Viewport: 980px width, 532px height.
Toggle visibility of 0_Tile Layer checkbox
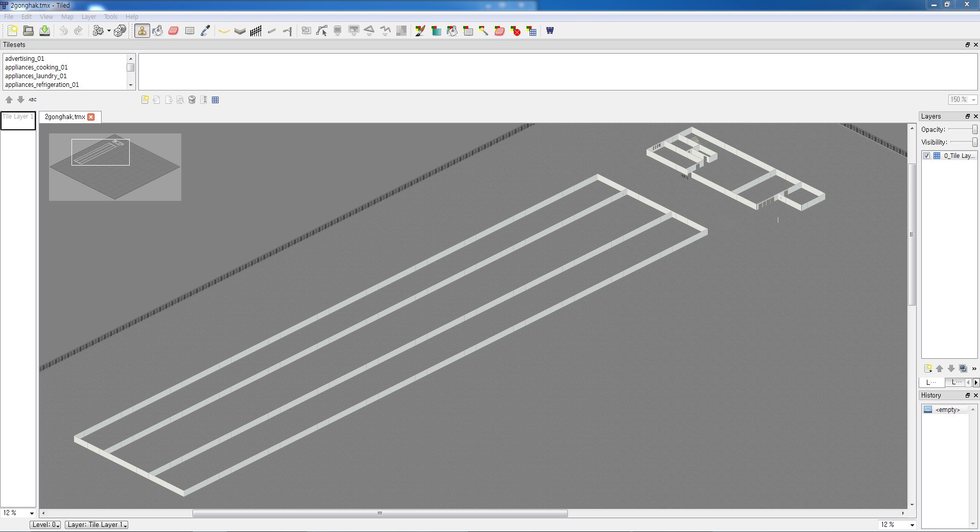927,156
